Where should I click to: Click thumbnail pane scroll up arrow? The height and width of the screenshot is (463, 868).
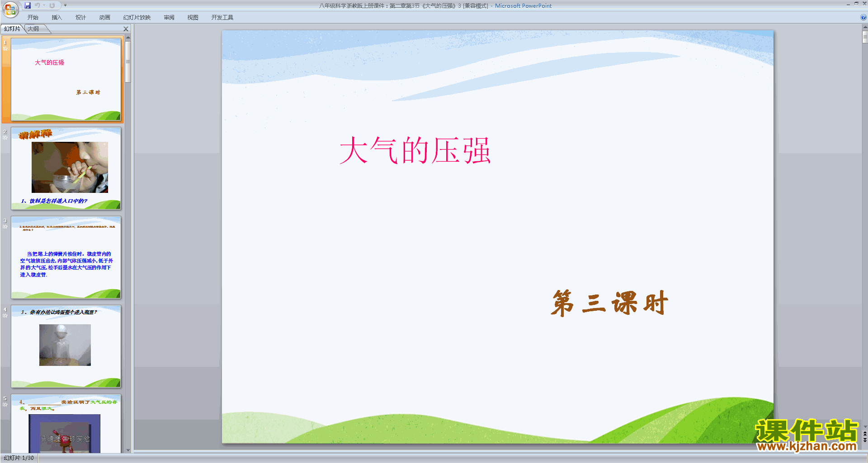(x=128, y=38)
